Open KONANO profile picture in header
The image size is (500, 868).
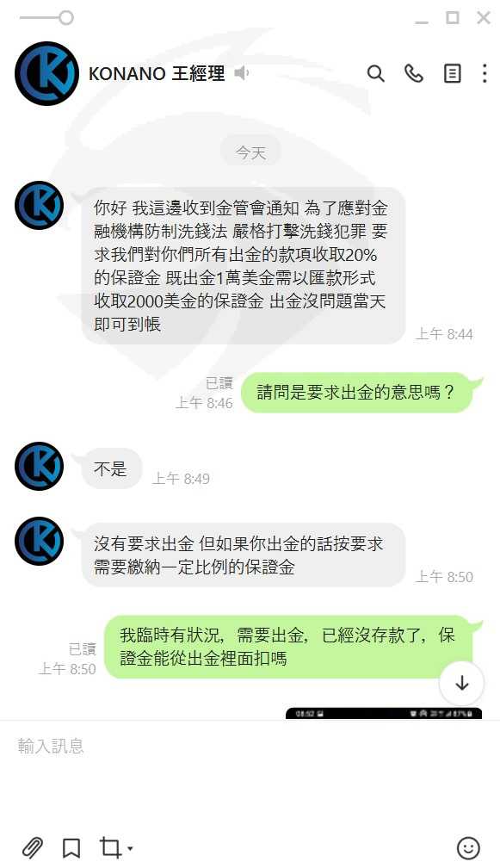(x=46, y=74)
